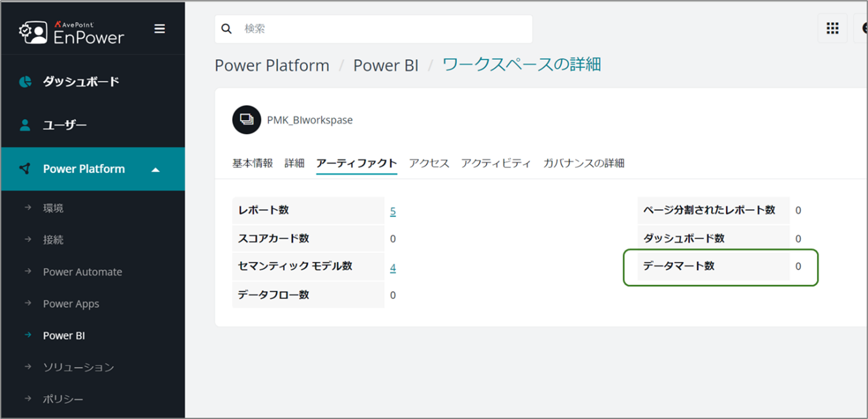Image resolution: width=868 pixels, height=419 pixels.
Task: Click the スコアカード数 value 0
Action: coord(393,239)
